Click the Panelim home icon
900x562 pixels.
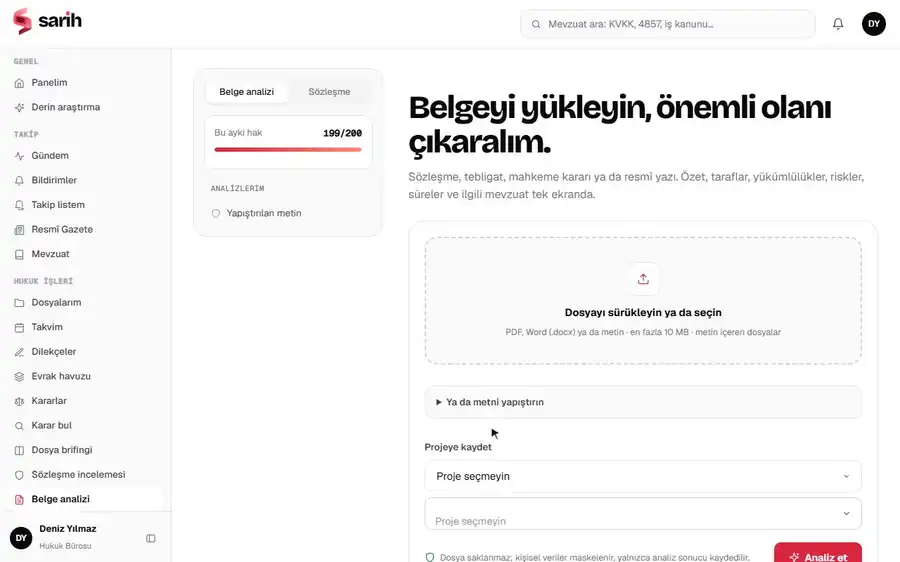click(19, 83)
